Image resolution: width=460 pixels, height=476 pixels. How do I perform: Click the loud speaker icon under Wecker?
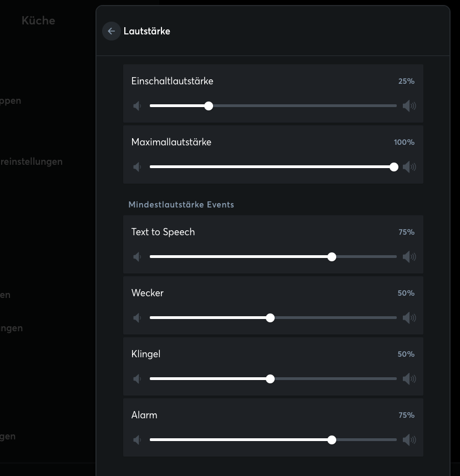click(409, 318)
